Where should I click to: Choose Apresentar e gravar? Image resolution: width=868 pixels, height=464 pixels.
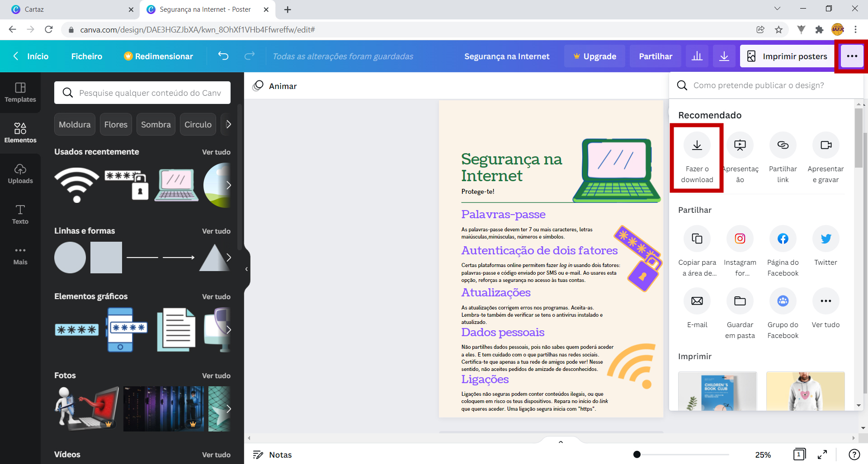(826, 145)
